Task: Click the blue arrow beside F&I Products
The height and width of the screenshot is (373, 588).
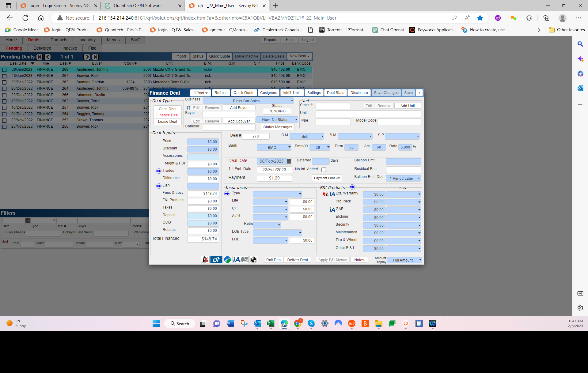Action: [x=352, y=187]
